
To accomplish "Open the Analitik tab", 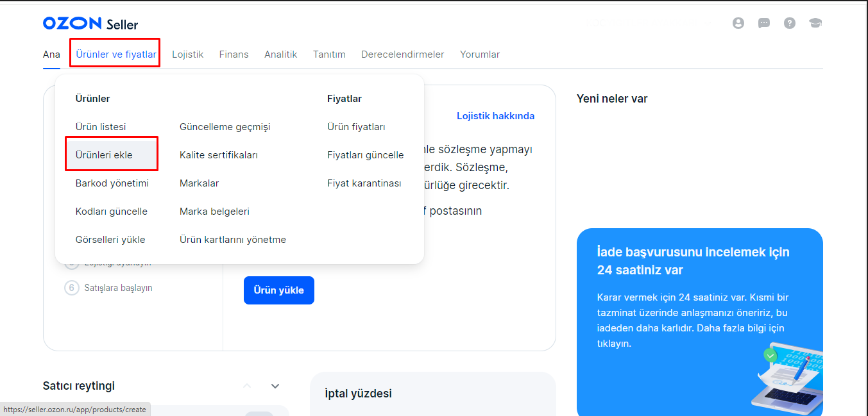I will [281, 54].
